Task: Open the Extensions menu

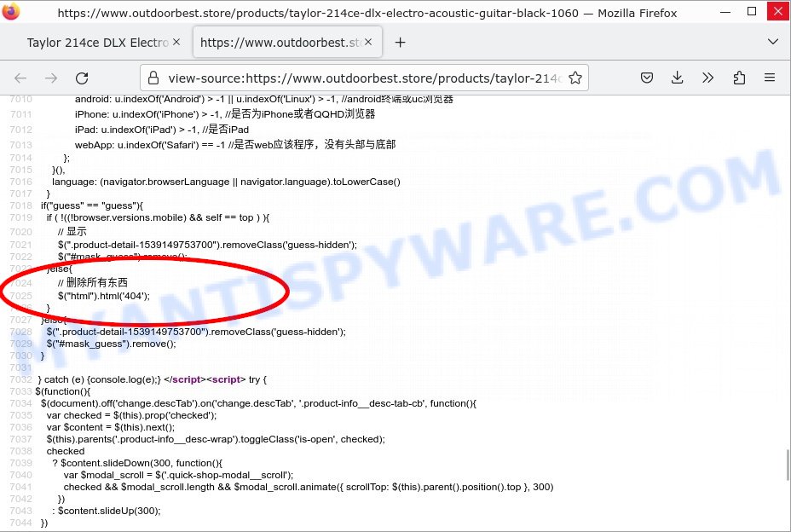Action: [739, 78]
